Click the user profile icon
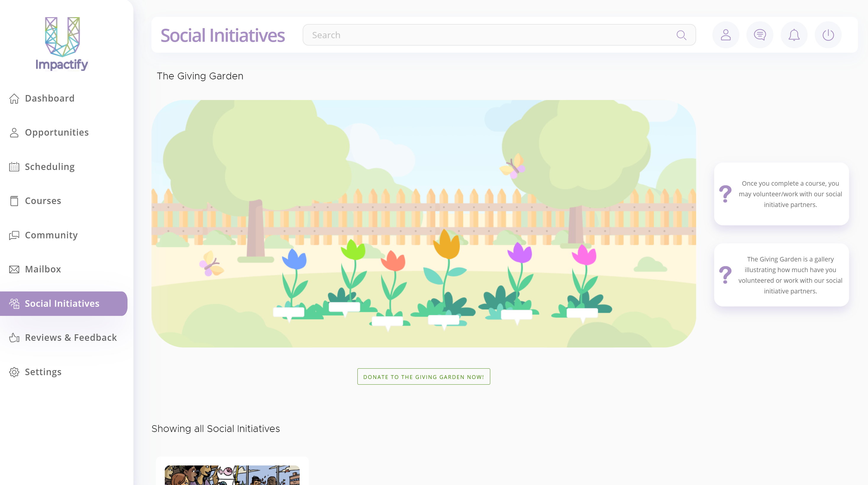The width and height of the screenshot is (868, 485). pos(725,35)
